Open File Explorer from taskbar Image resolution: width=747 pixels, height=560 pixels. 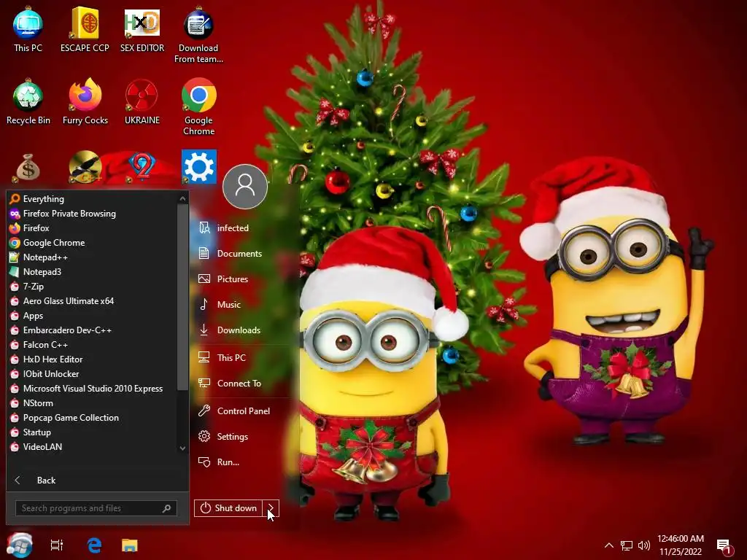pos(130,545)
